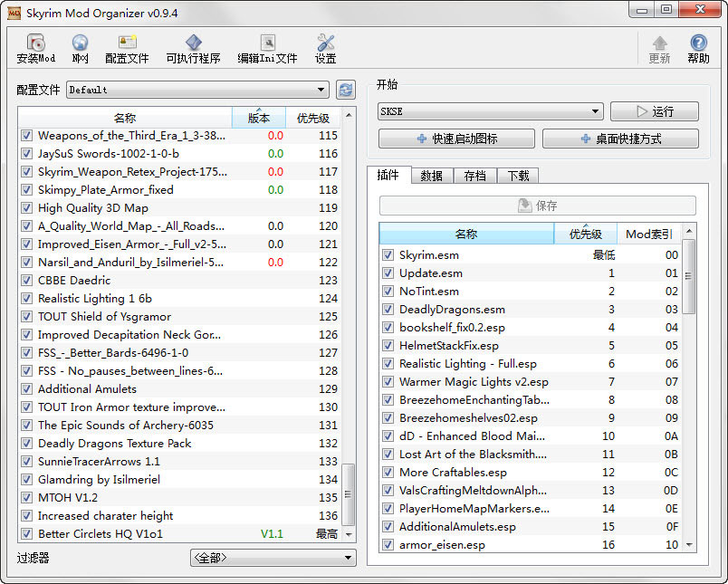Toggle the High Quality 3D Map checkbox
The image size is (728, 584).
[x=26, y=208]
